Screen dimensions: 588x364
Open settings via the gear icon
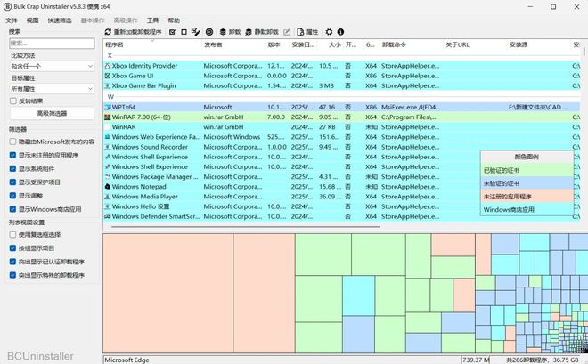click(x=329, y=32)
